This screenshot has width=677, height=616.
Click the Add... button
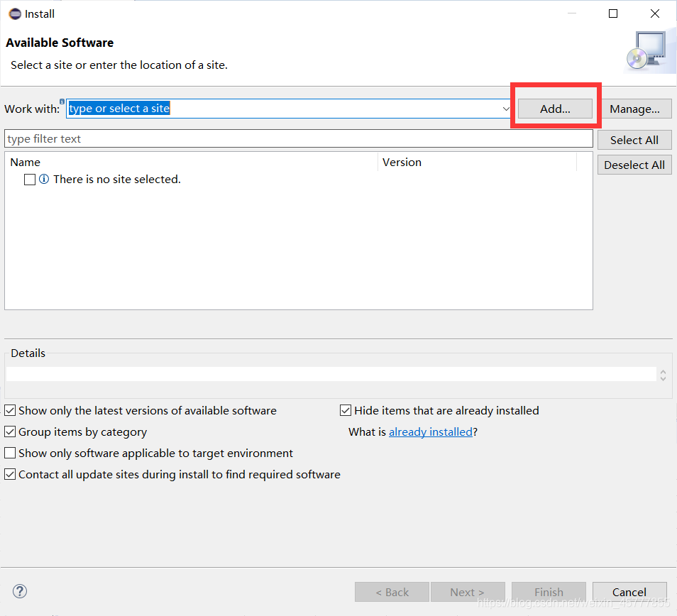555,109
